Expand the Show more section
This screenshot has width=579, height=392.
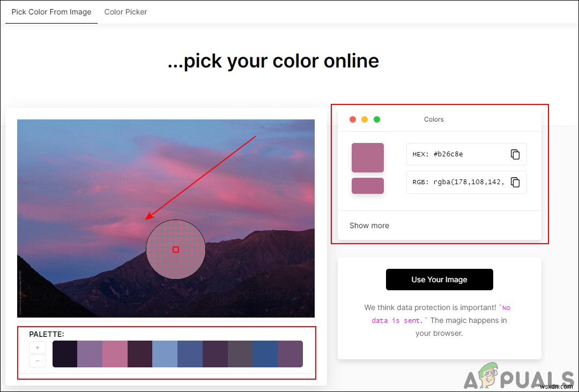(369, 225)
